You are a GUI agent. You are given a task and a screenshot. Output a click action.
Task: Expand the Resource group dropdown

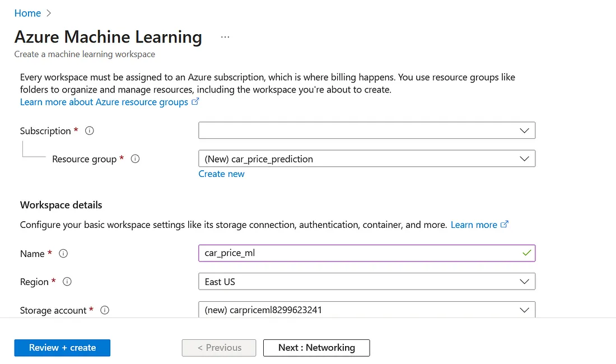click(367, 158)
